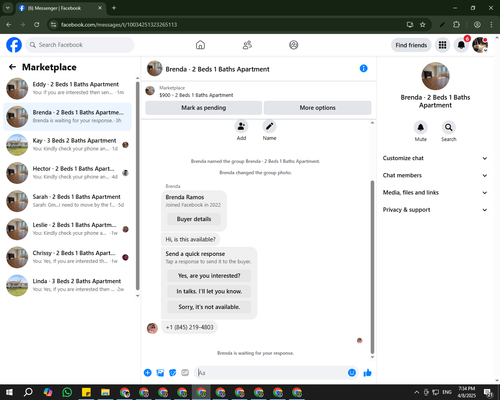500x400 pixels.
Task: Open browser extensions puzzle icon
Action: (x=456, y=25)
